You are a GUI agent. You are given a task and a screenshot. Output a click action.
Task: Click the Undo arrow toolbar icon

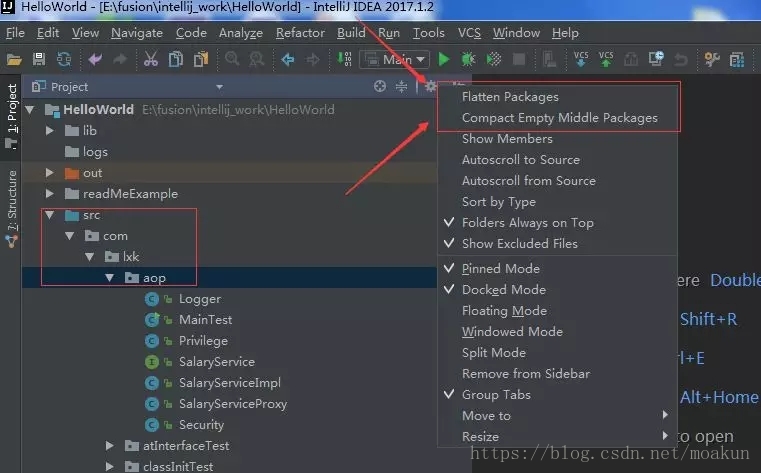(95, 59)
